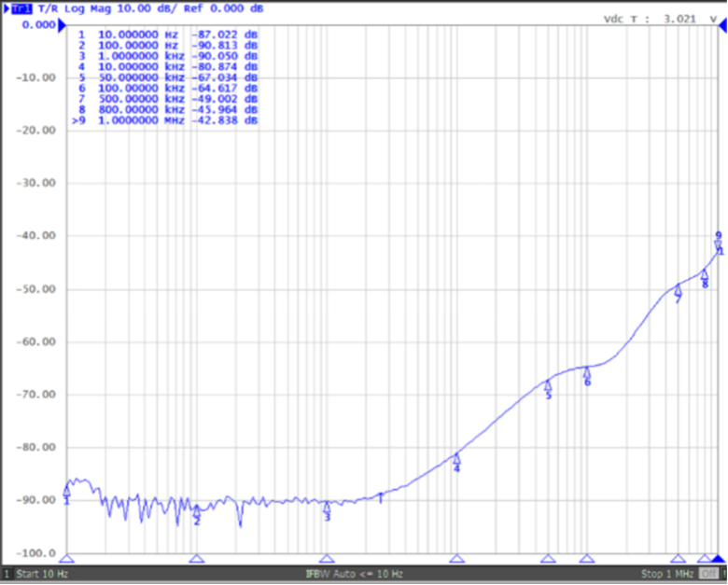Click the Stop 1 MHz field
Viewport: 728px width, 585px height.
pos(666,573)
